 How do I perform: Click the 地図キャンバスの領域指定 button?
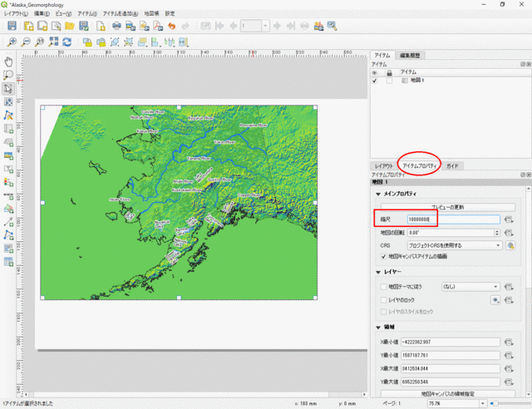(x=448, y=394)
